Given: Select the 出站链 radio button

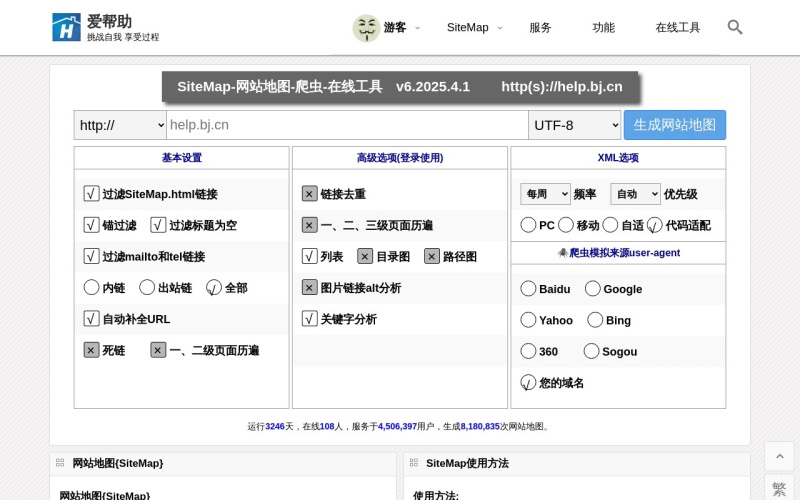Looking at the screenshot, I should point(147,287).
